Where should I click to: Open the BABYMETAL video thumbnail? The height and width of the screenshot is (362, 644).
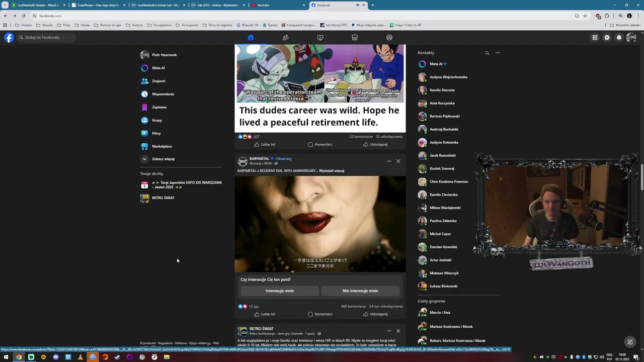320,224
